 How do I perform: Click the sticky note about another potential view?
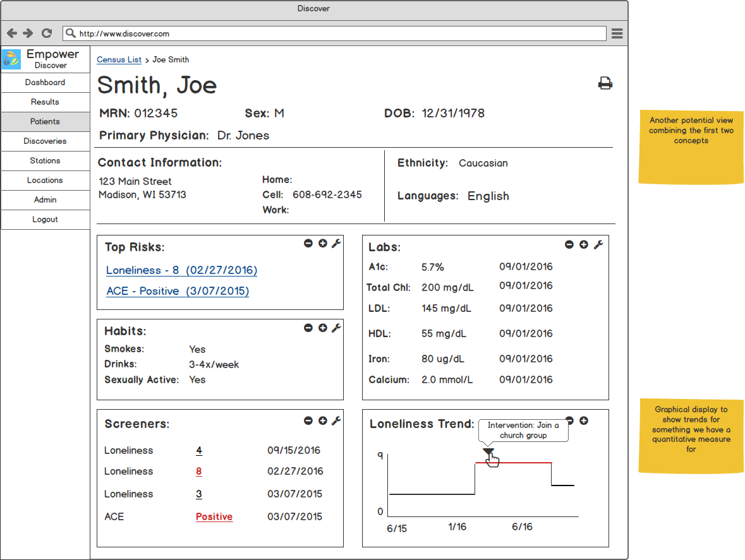691,146
